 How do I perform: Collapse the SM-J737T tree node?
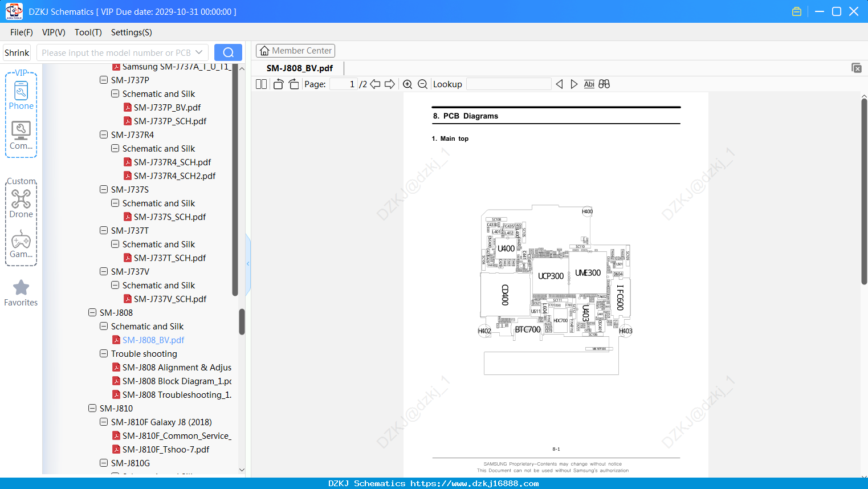[104, 230]
